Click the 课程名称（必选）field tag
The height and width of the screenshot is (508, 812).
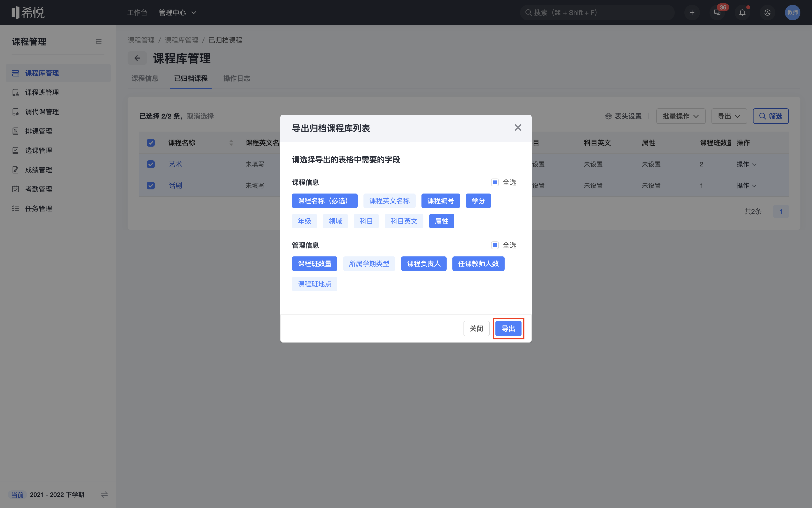(x=325, y=201)
